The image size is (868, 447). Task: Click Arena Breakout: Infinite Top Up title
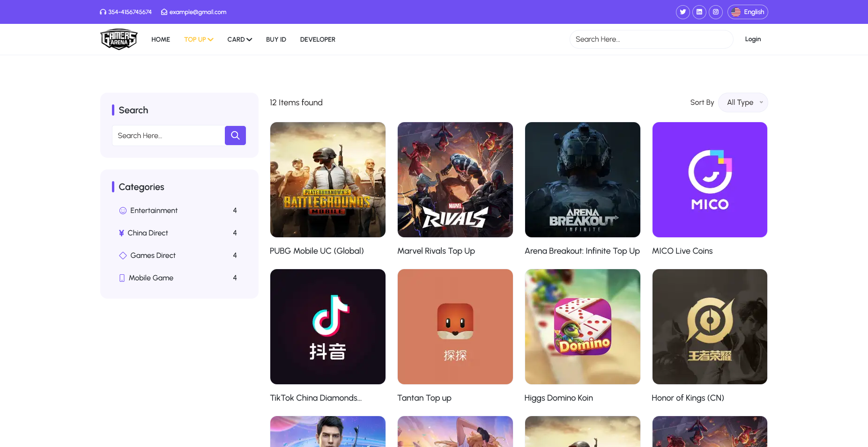coord(582,251)
